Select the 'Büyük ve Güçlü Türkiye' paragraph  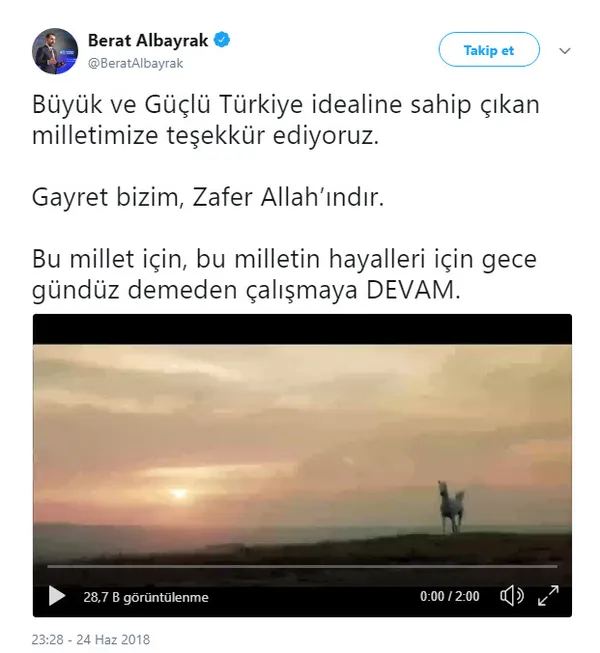pos(286,120)
